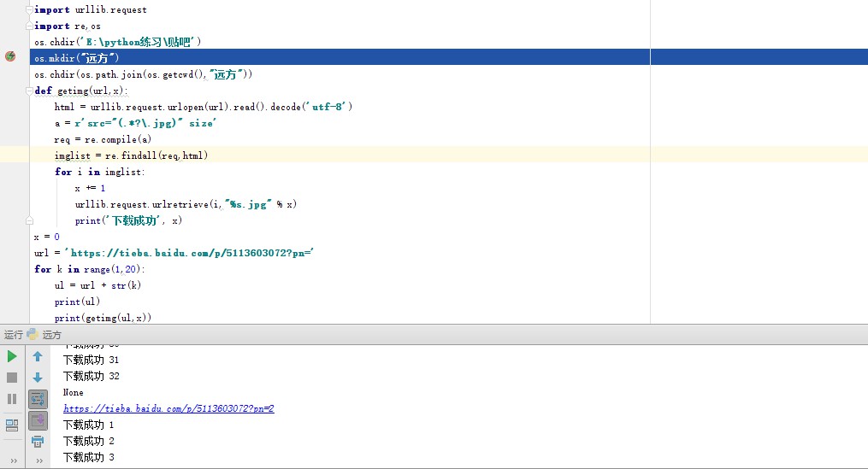Open the tieba.baidu.com pn=2 link in console
This screenshot has height=469, width=868.
(168, 409)
